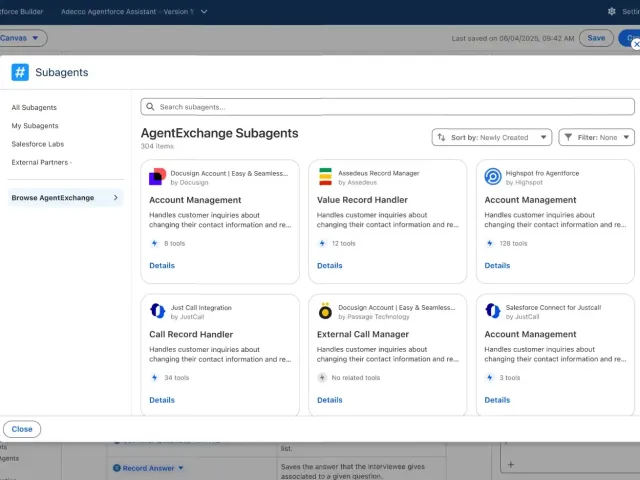Click the Assedeus Record Manager logo
640x480 pixels.
325,177
